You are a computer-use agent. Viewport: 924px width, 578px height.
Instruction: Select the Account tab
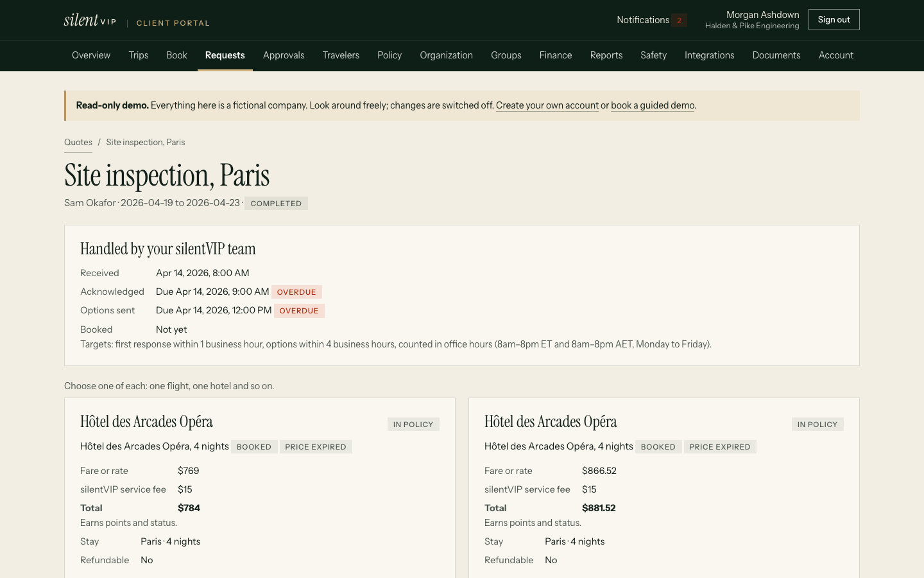click(x=836, y=55)
